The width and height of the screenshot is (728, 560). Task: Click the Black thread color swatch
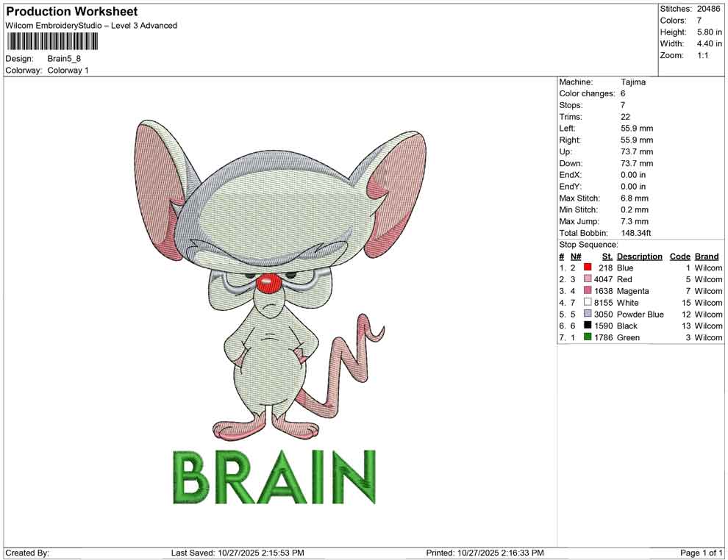588,326
